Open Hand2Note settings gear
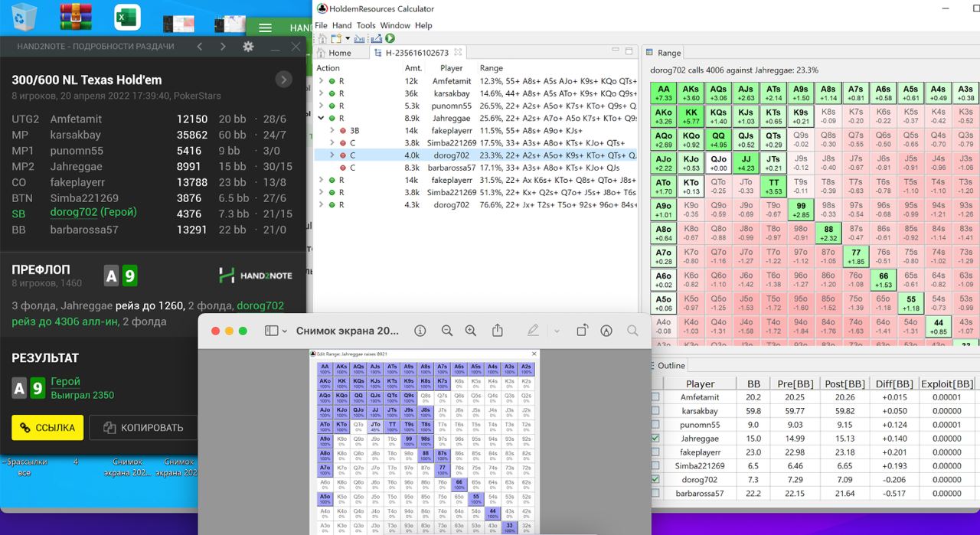 (248, 47)
